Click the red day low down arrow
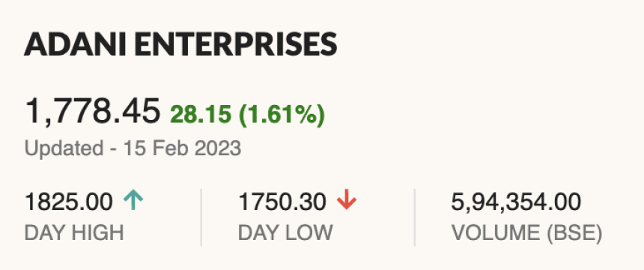This screenshot has height=270, width=644. 347,202
